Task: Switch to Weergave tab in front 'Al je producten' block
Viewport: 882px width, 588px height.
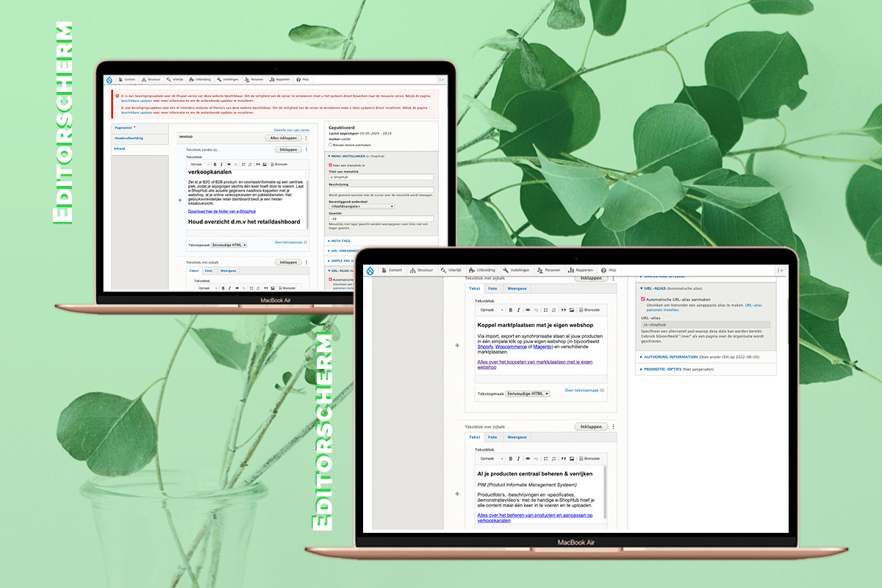Action: click(x=517, y=437)
